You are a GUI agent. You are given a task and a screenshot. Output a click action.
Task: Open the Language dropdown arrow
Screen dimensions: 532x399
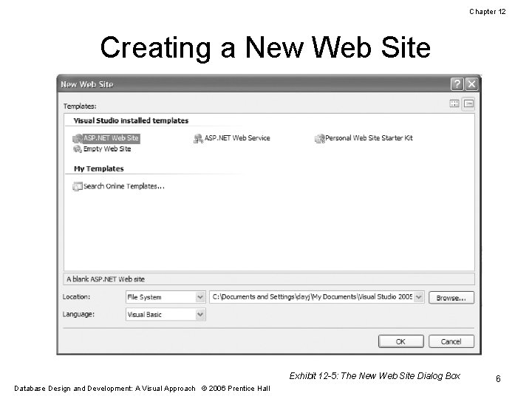200,315
